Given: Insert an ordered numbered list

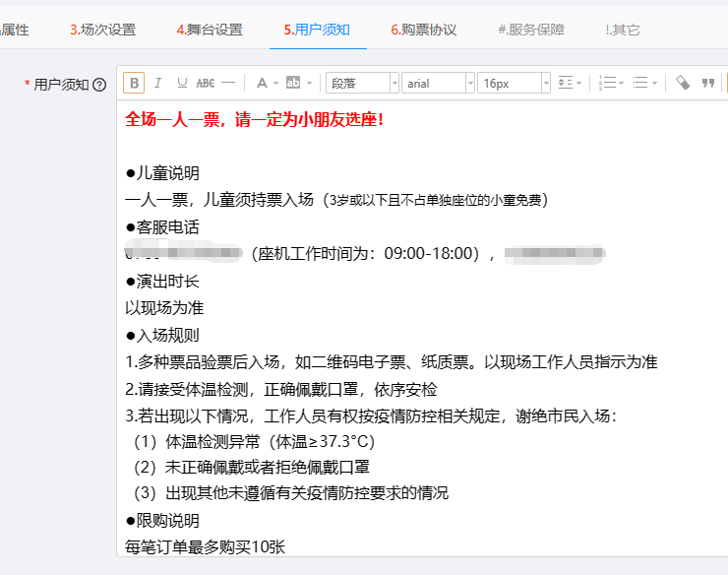Looking at the screenshot, I should tap(607, 84).
